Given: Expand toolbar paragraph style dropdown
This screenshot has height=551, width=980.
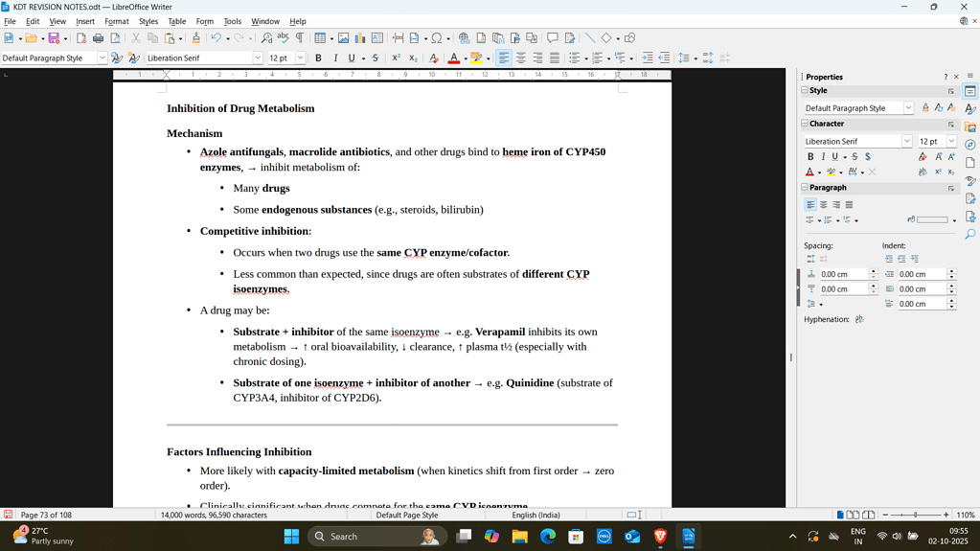Looking at the screenshot, I should 102,57.
